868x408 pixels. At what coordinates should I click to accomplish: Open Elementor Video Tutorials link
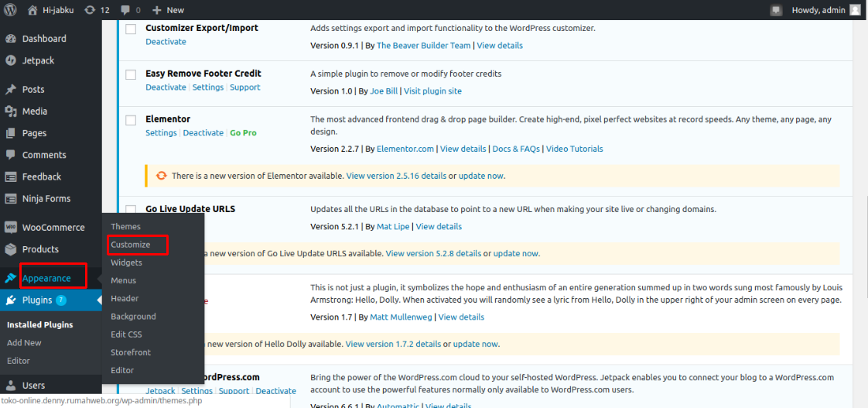575,149
